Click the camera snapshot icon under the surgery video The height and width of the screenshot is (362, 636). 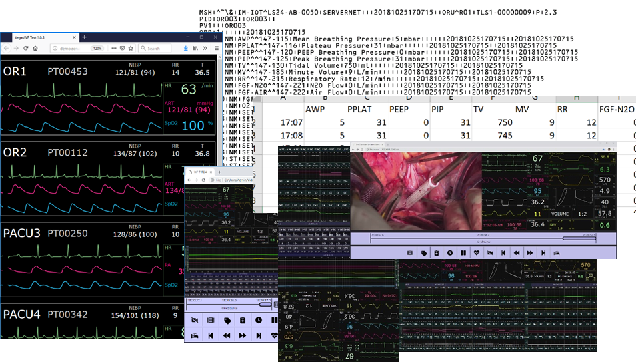(x=410, y=252)
